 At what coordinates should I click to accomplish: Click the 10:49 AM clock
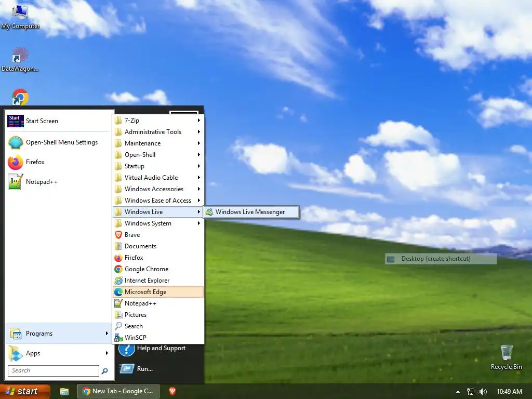(509, 392)
